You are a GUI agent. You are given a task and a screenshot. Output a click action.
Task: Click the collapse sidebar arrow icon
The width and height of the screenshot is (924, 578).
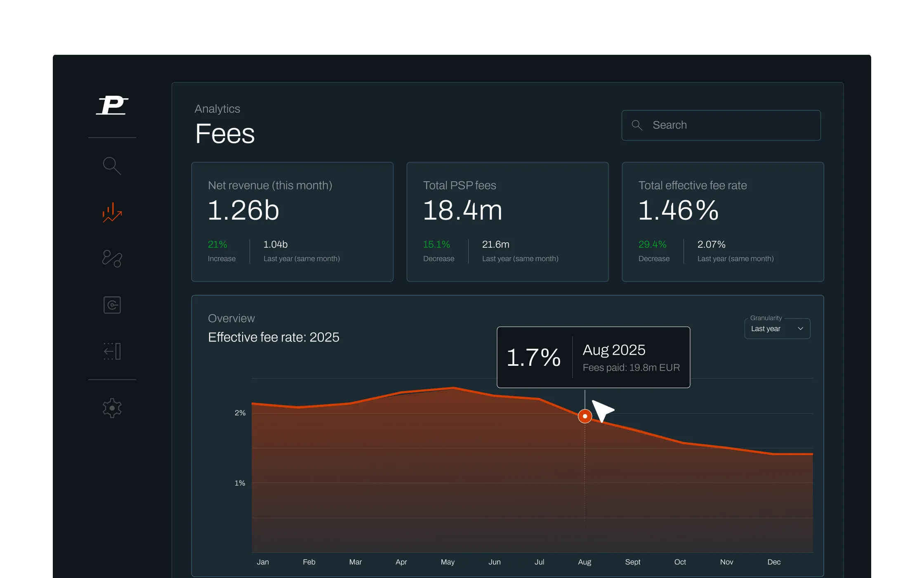click(x=112, y=351)
